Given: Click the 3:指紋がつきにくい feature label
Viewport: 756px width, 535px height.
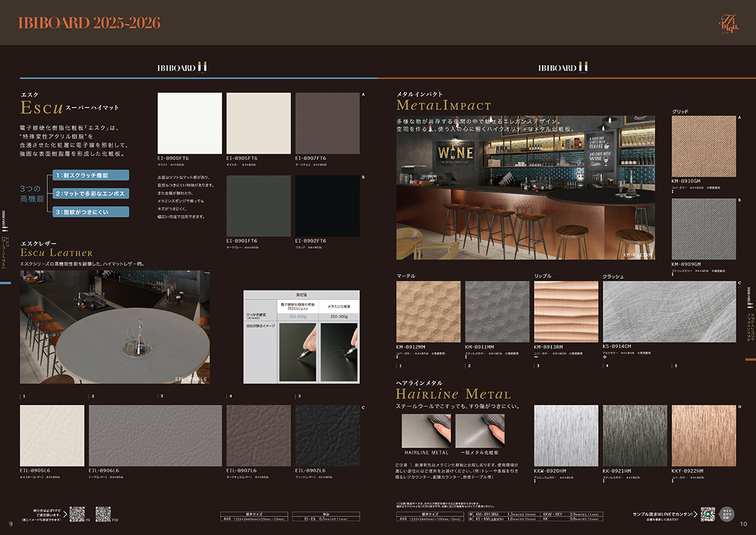Looking at the screenshot, I should (x=91, y=211).
